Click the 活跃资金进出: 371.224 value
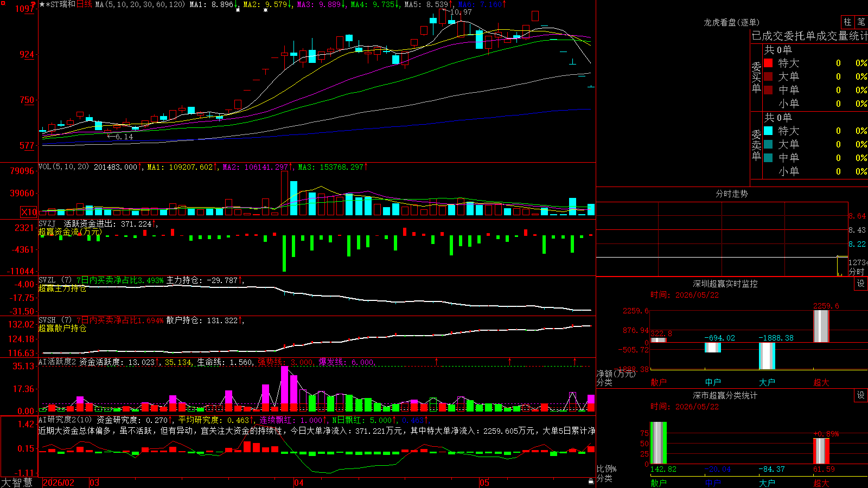Image resolution: width=868 pixels, height=488 pixels. click(108, 223)
